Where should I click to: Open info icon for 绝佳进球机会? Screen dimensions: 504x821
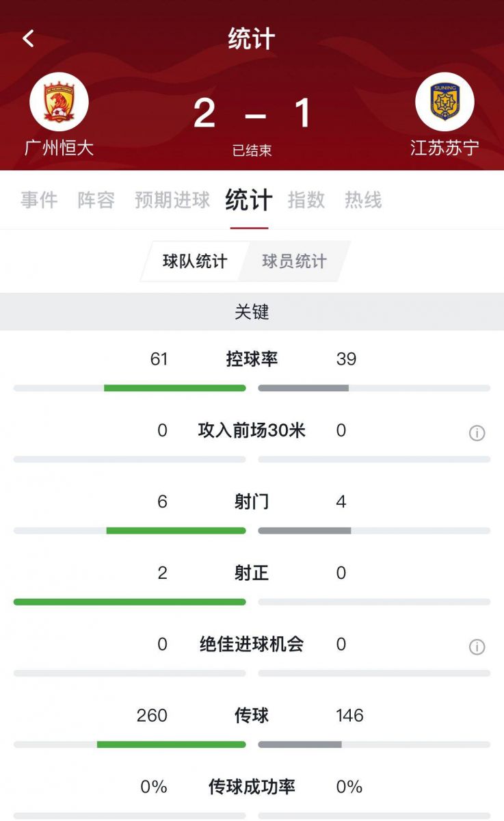(477, 647)
